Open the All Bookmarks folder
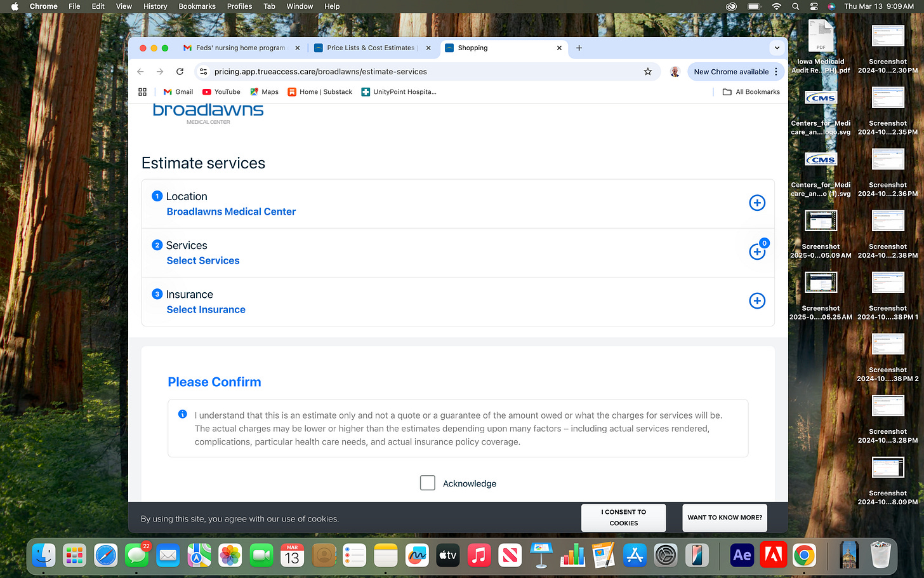This screenshot has height=578, width=924. coord(751,91)
